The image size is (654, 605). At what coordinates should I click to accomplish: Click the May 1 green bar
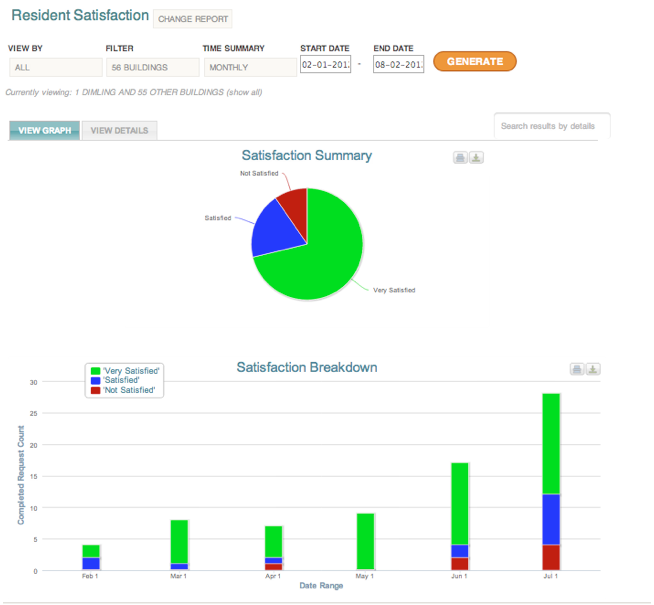pos(365,542)
